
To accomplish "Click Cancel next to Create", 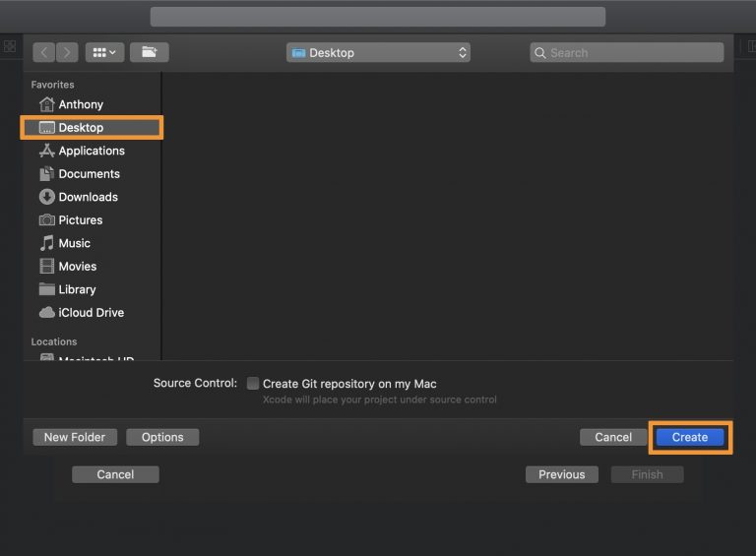I will (613, 437).
